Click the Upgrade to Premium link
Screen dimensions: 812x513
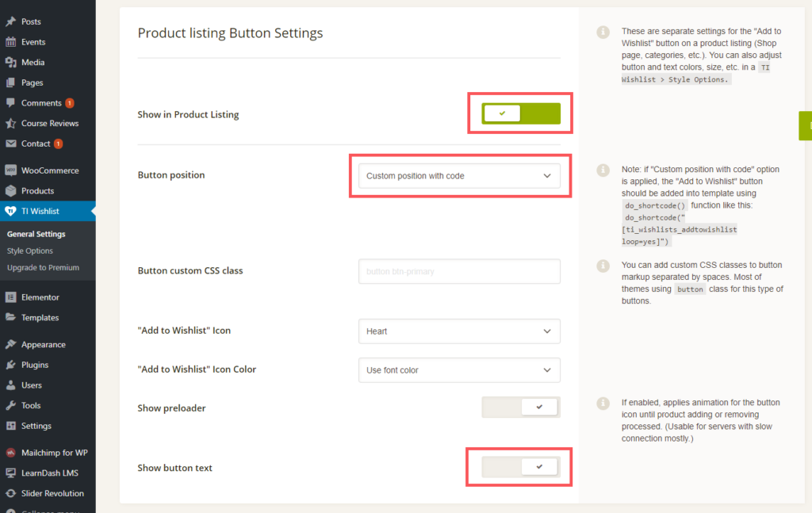tap(43, 267)
